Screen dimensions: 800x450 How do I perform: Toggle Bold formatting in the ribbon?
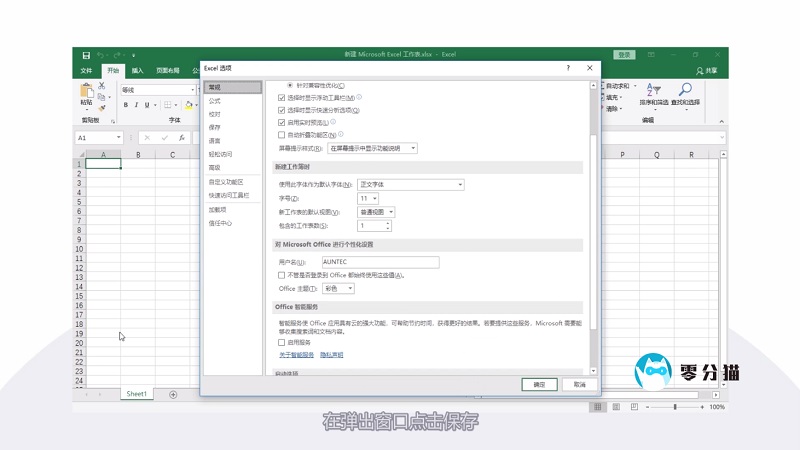coord(125,105)
